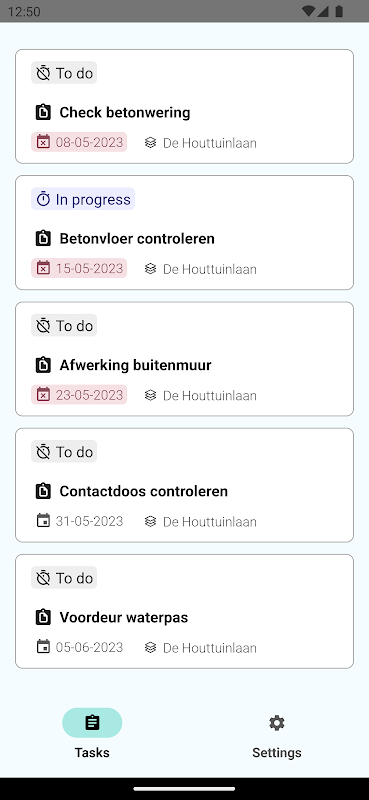Open the Settings gear icon
The height and width of the screenshot is (800, 369).
277,723
